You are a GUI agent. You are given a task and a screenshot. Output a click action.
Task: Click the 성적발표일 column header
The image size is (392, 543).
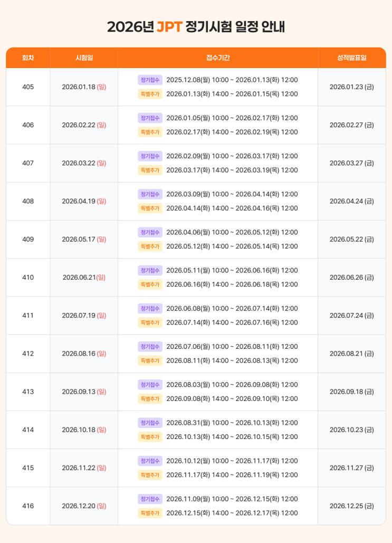(352, 58)
